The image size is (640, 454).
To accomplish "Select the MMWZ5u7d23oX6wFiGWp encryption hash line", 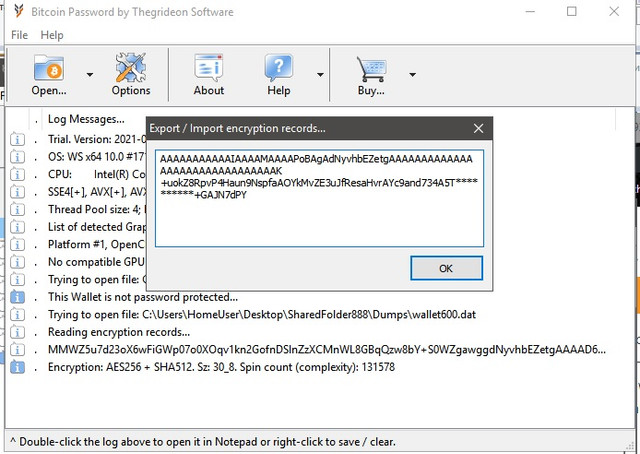I will (327, 350).
